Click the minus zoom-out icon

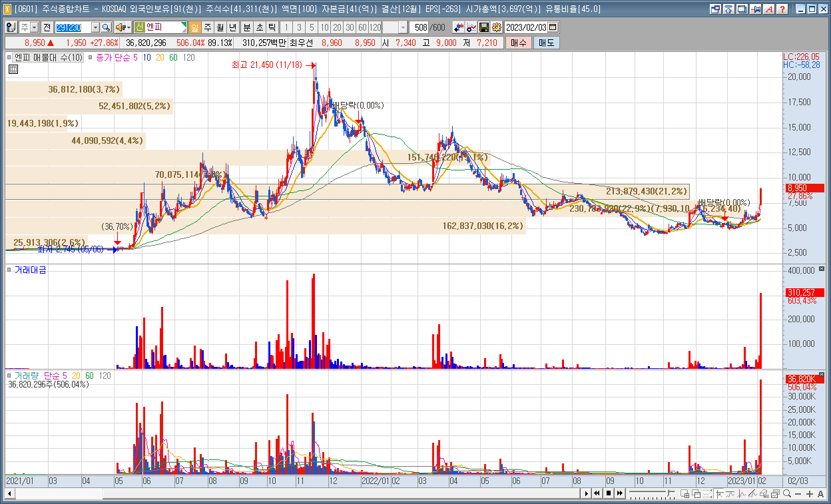pos(798,493)
